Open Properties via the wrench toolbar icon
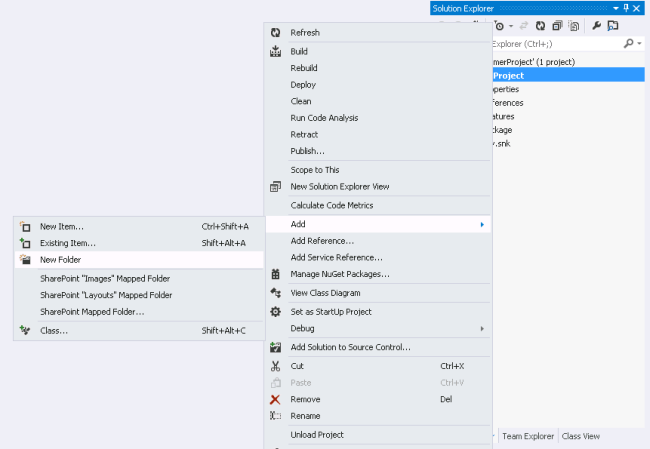Screen dimensions: 650x449 pos(595,25)
